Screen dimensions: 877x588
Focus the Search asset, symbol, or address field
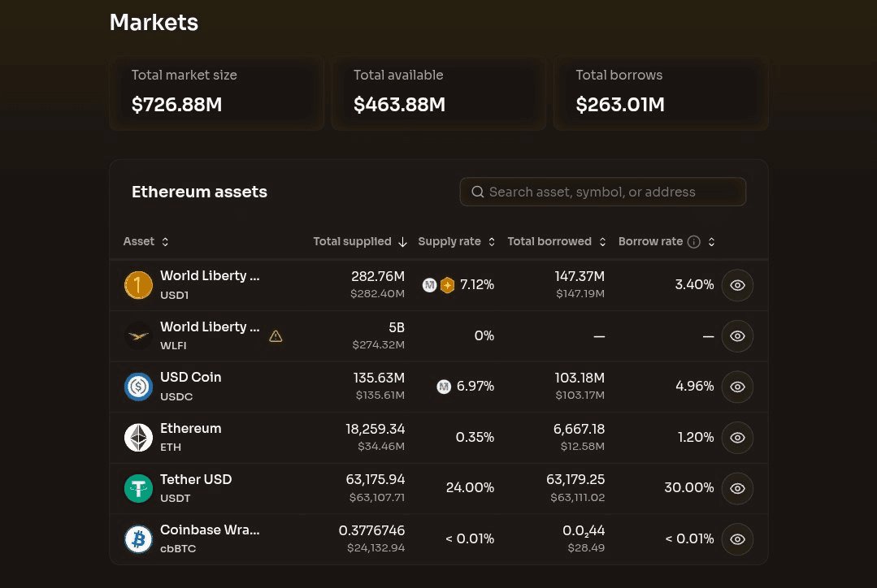602,192
